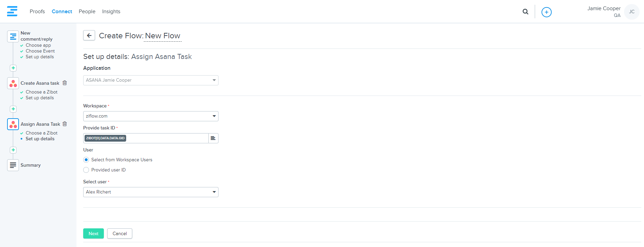Click the back arrow button

click(x=89, y=36)
